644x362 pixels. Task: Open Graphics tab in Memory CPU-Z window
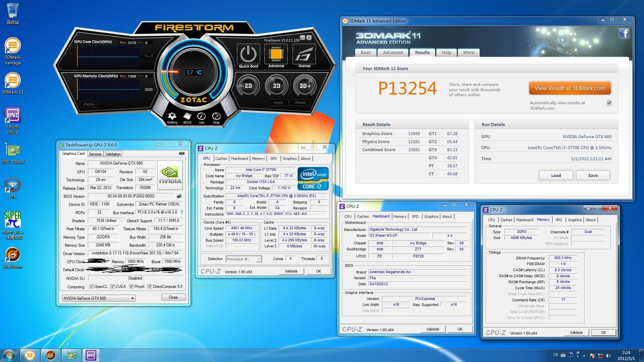tap(575, 220)
